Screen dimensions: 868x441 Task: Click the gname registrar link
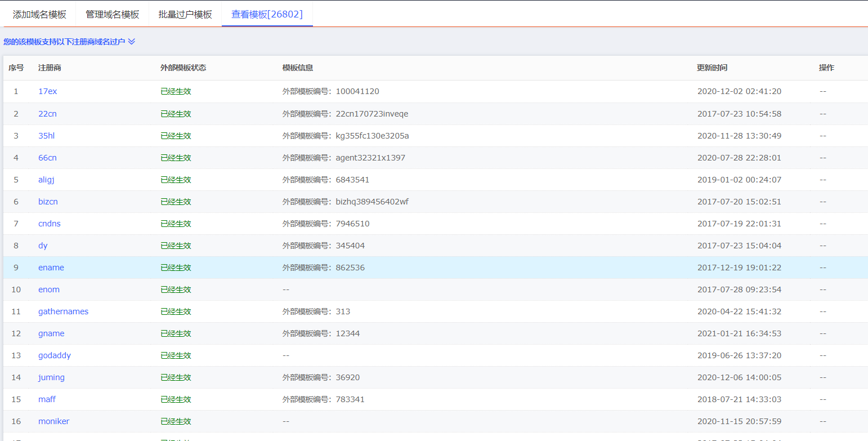tap(51, 333)
